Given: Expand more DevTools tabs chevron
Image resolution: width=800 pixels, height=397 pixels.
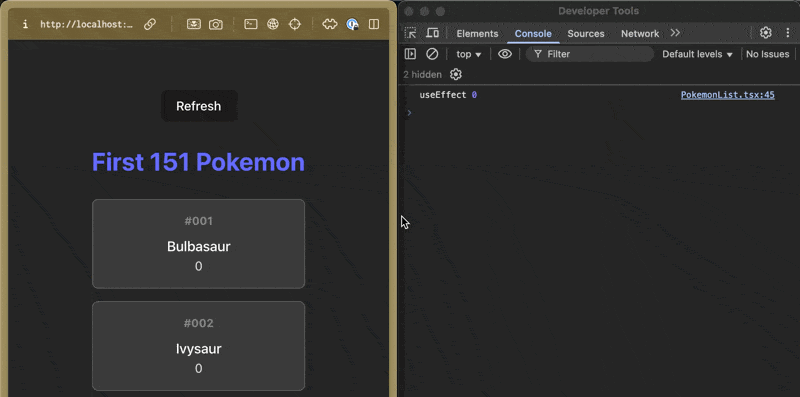Looking at the screenshot, I should click(675, 33).
